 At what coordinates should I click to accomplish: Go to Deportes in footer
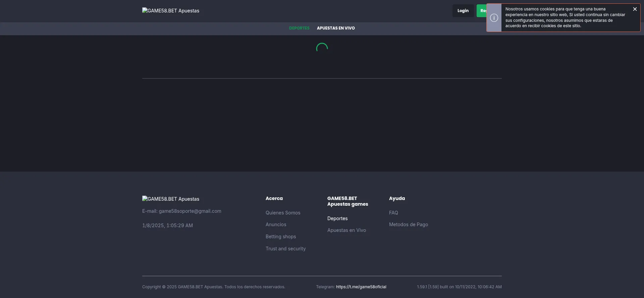pos(337,218)
